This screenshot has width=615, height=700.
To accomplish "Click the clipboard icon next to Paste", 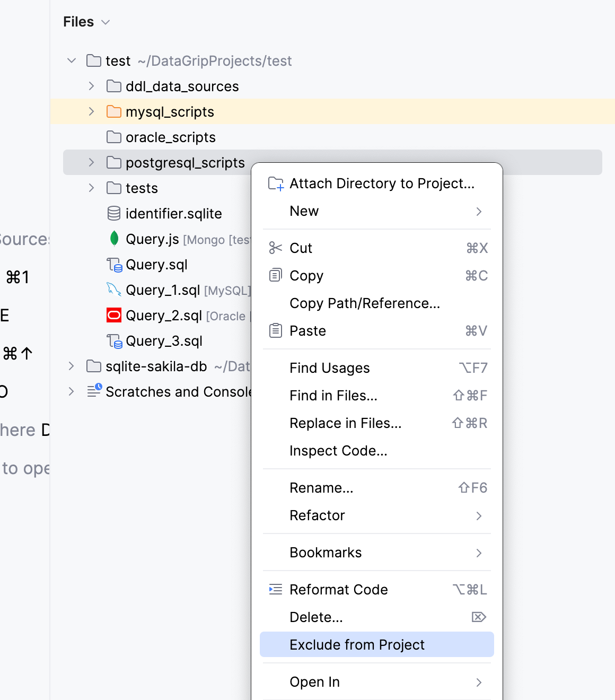I will click(275, 330).
